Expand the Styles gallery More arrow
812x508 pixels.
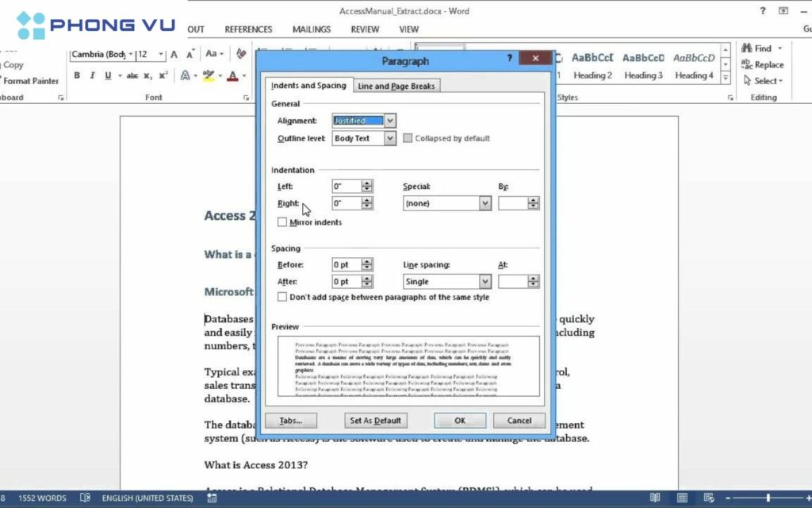(x=726, y=78)
